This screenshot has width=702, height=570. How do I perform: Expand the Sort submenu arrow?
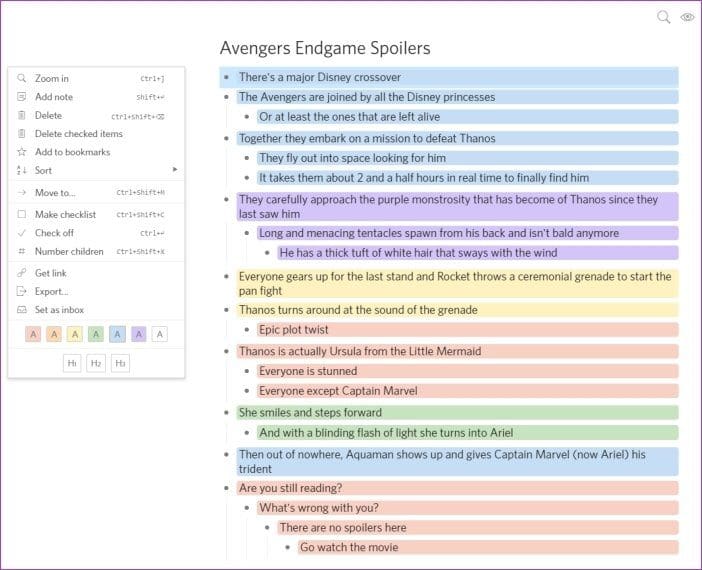point(175,169)
